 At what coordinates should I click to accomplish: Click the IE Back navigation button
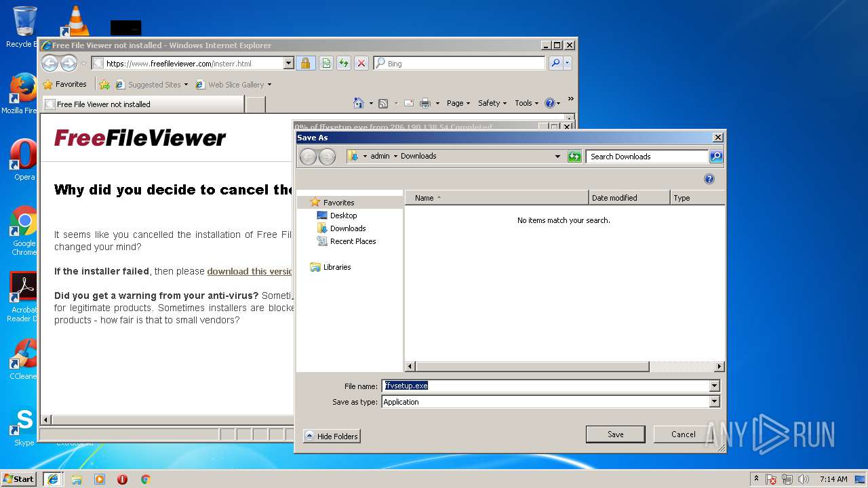click(x=50, y=63)
